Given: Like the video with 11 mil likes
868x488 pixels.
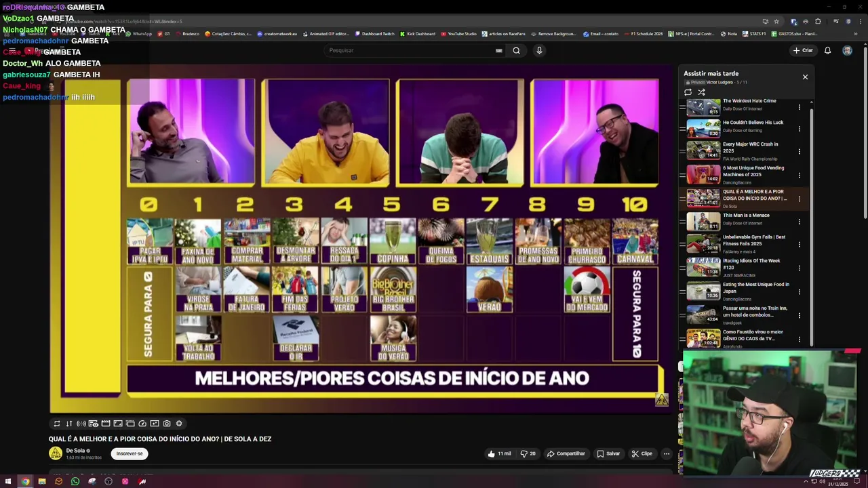Looking at the screenshot, I should [499, 453].
